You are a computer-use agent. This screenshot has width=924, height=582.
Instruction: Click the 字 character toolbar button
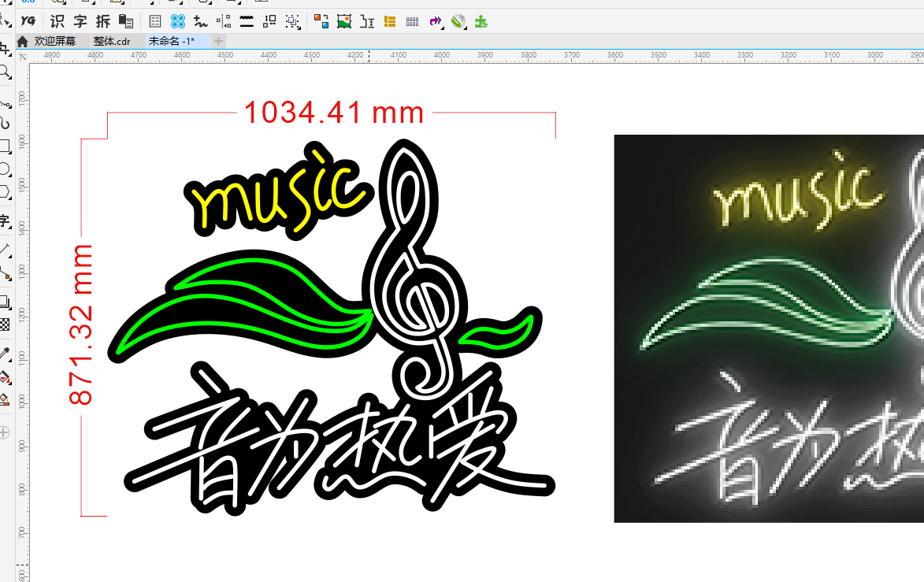point(80,22)
